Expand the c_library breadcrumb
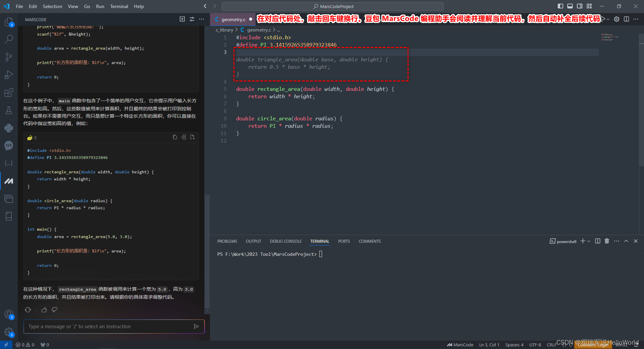 click(x=224, y=30)
